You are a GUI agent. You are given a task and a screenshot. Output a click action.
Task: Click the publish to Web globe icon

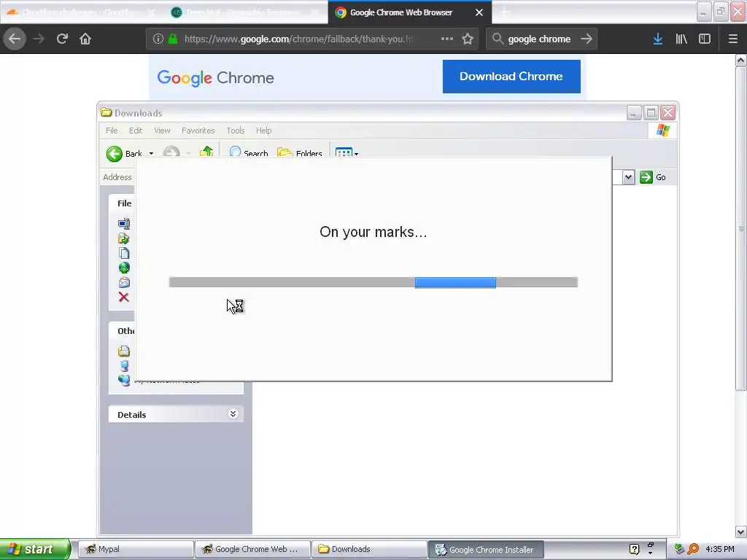[x=124, y=268]
